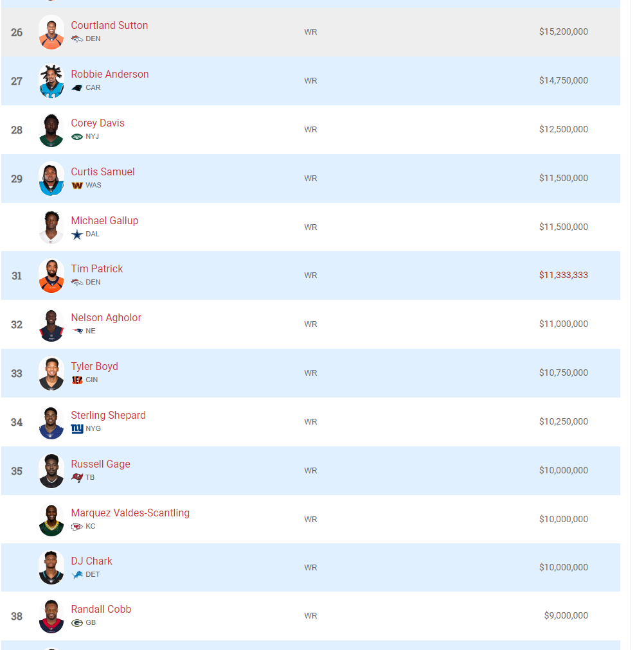644x650 pixels.
Task: Click the Lions logo beside DET
Action: [77, 575]
